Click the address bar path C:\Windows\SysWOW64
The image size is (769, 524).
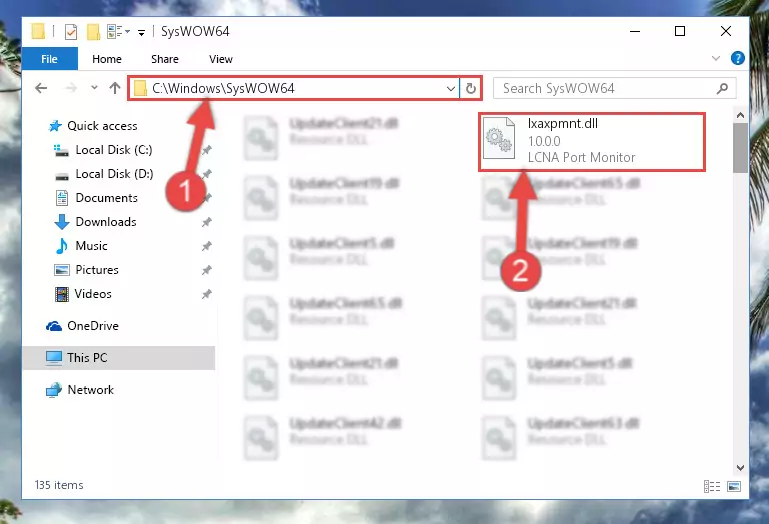pyautogui.click(x=223, y=88)
